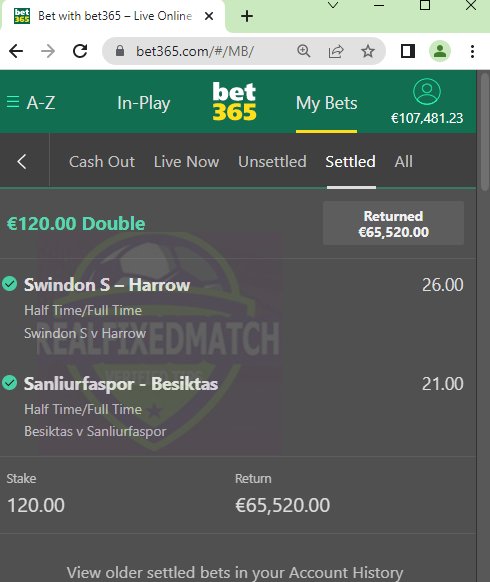490x582 pixels.
Task: Click the Returned €65,520.00 button
Action: pos(393,223)
